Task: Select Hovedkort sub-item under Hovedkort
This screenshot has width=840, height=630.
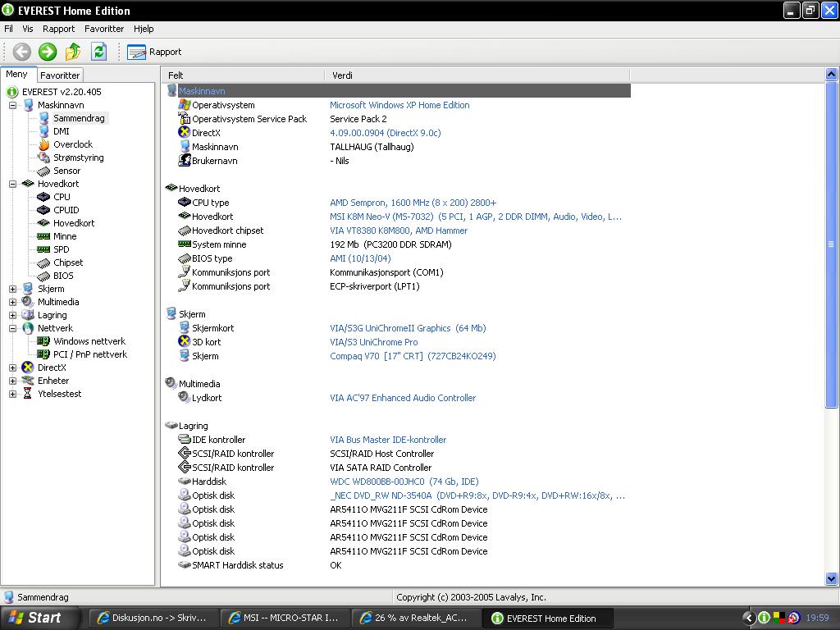Action: coord(74,223)
